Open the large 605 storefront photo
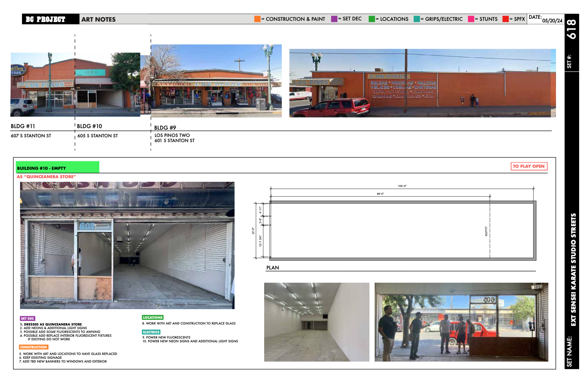The image size is (588, 382). pyautogui.click(x=127, y=245)
